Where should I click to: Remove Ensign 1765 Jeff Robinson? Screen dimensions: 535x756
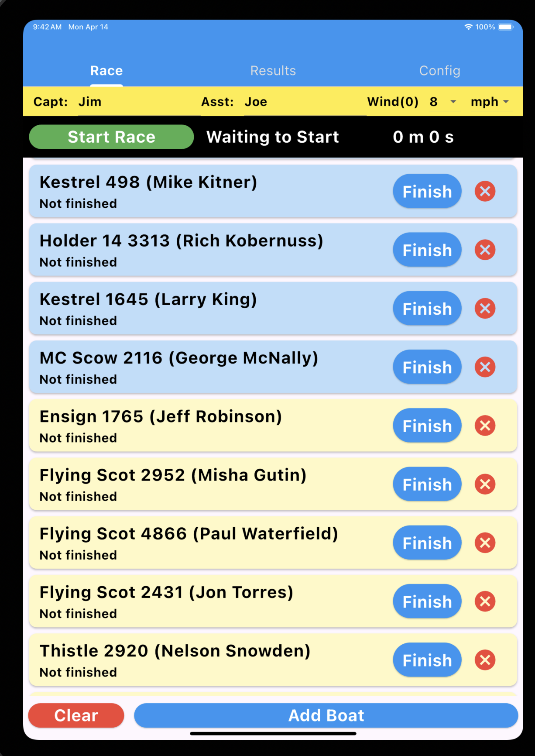[x=485, y=426]
